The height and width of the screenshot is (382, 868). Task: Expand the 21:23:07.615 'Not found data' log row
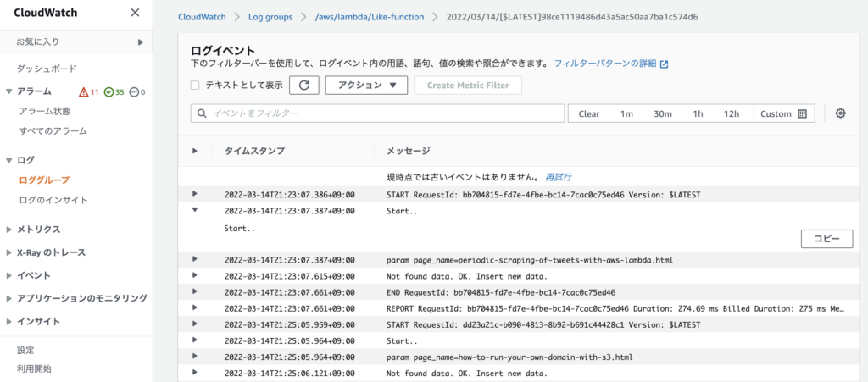pos(195,274)
